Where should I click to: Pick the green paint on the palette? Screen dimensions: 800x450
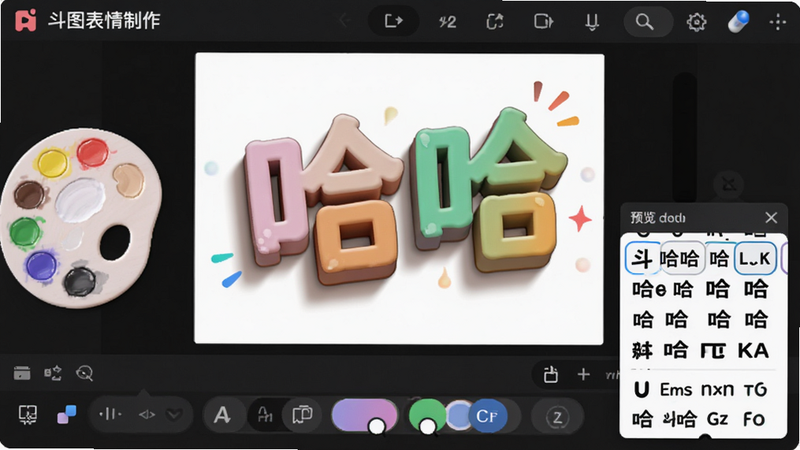click(24, 232)
